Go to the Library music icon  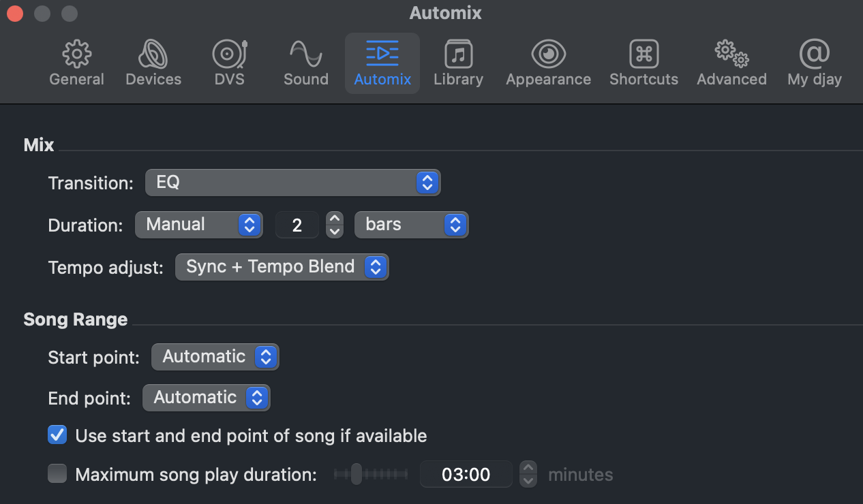[458, 54]
